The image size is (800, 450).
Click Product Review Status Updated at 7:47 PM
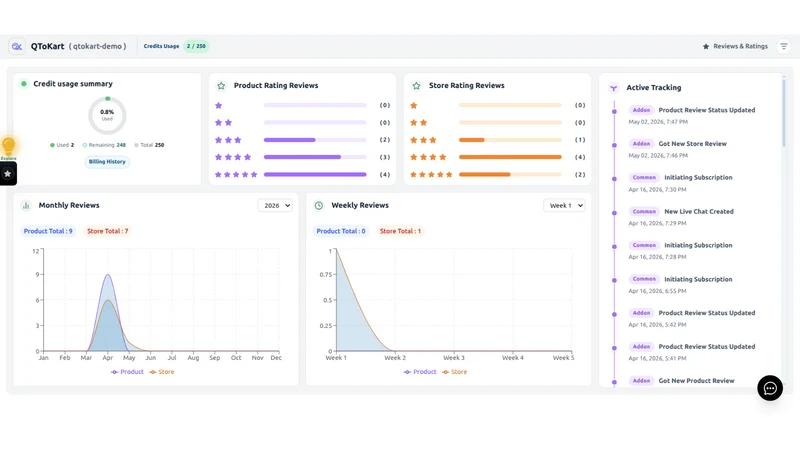(707, 110)
